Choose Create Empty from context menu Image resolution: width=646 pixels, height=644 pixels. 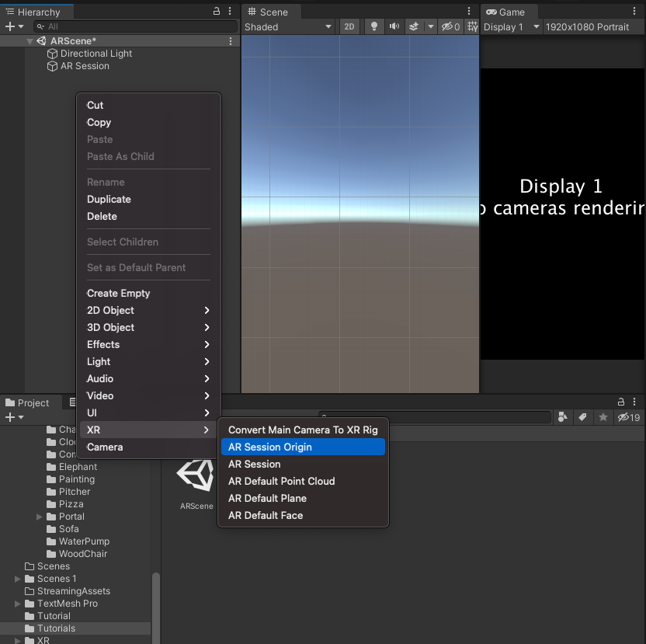[x=149, y=293]
